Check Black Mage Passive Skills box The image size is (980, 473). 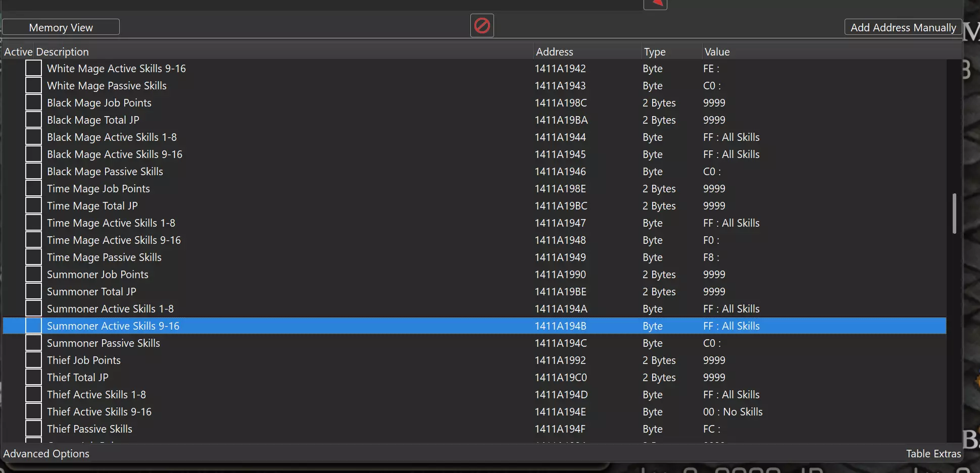(34, 171)
